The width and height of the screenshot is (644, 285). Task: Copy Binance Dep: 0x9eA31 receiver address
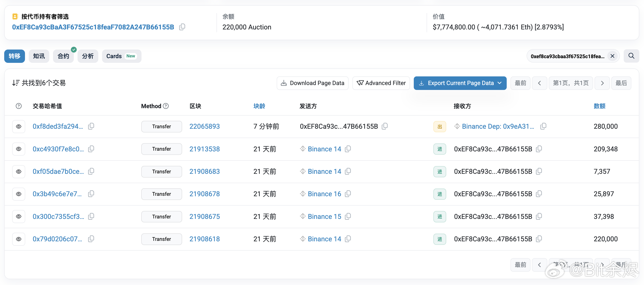(x=543, y=126)
